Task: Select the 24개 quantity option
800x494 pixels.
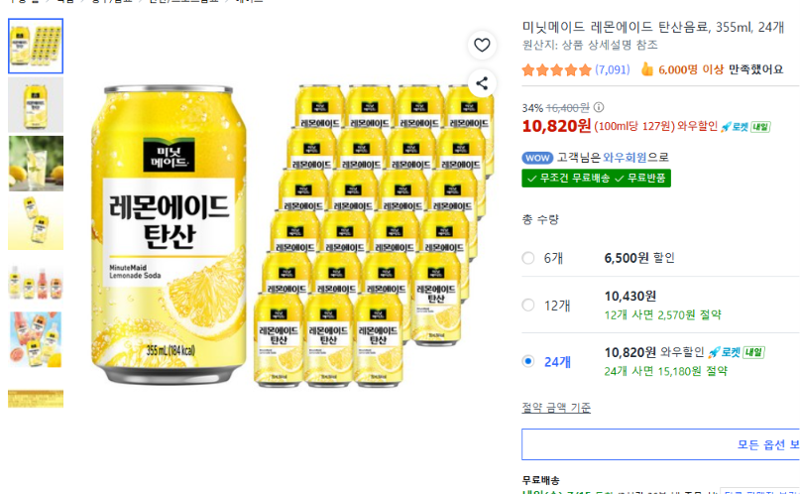Action: (528, 361)
